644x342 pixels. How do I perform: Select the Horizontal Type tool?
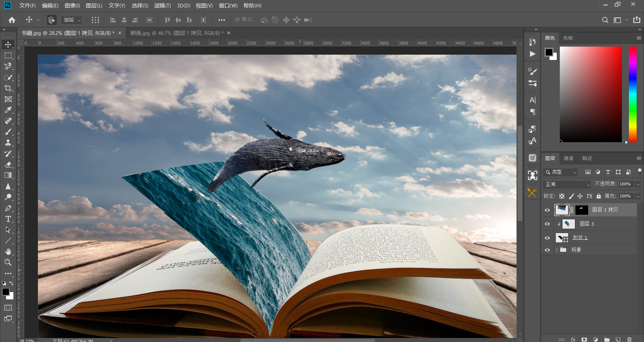click(8, 219)
